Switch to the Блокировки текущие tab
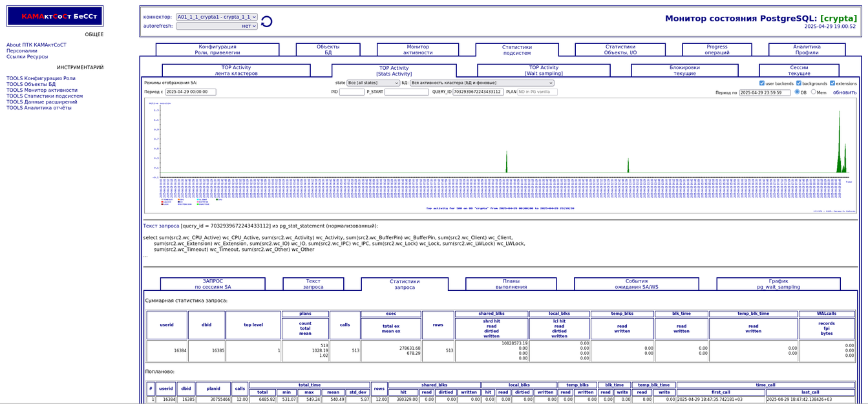Image resolution: width=868 pixels, height=404 pixels. pyautogui.click(x=684, y=70)
